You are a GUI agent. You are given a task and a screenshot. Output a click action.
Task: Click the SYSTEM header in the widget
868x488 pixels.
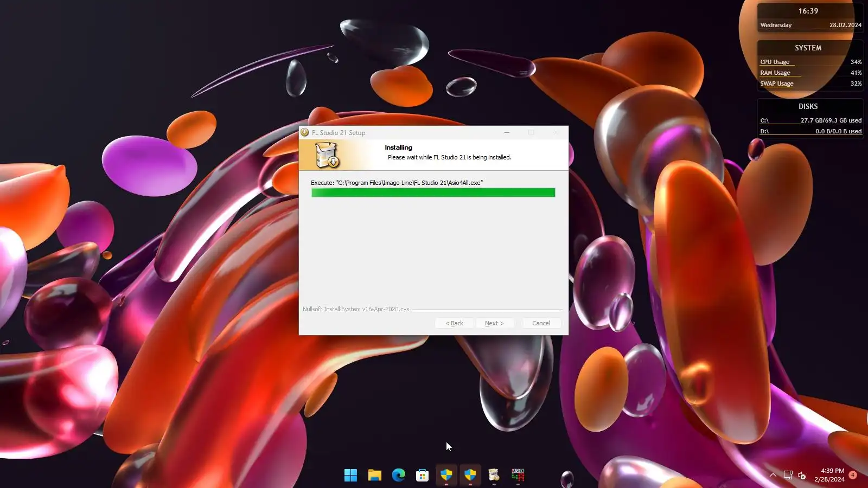click(x=808, y=48)
